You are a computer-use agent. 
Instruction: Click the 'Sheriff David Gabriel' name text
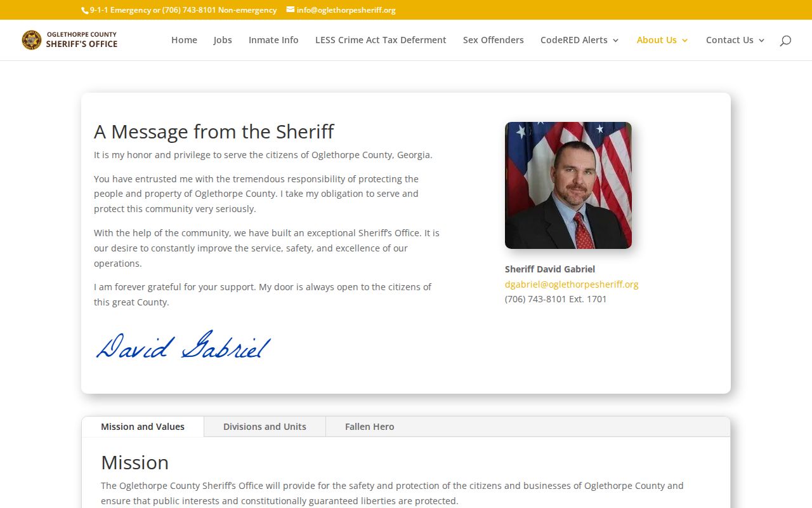point(550,269)
